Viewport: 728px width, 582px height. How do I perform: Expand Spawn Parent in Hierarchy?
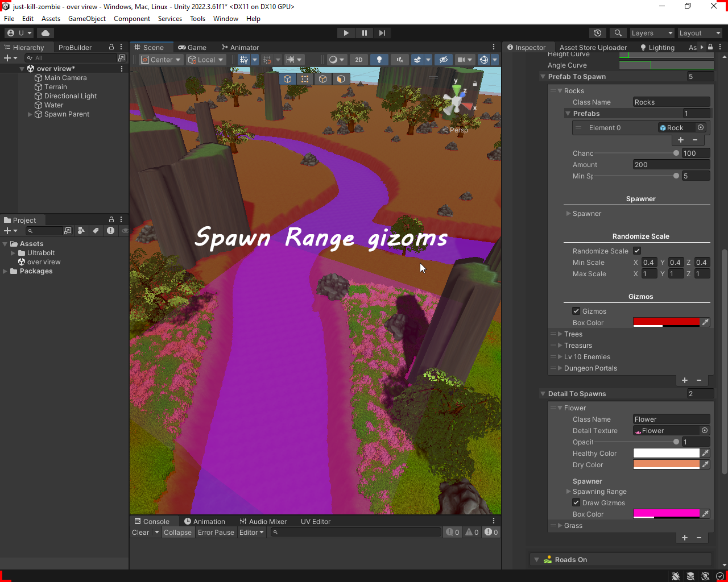[x=30, y=114]
